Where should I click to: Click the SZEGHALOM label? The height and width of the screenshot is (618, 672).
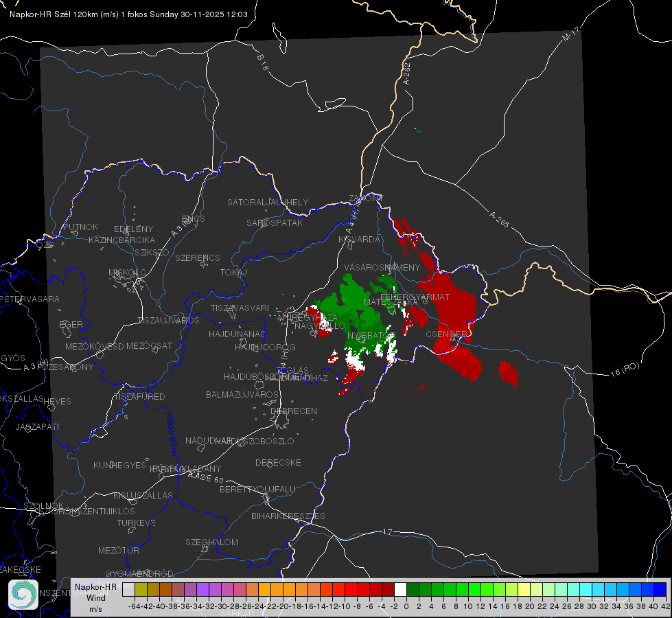tap(211, 542)
